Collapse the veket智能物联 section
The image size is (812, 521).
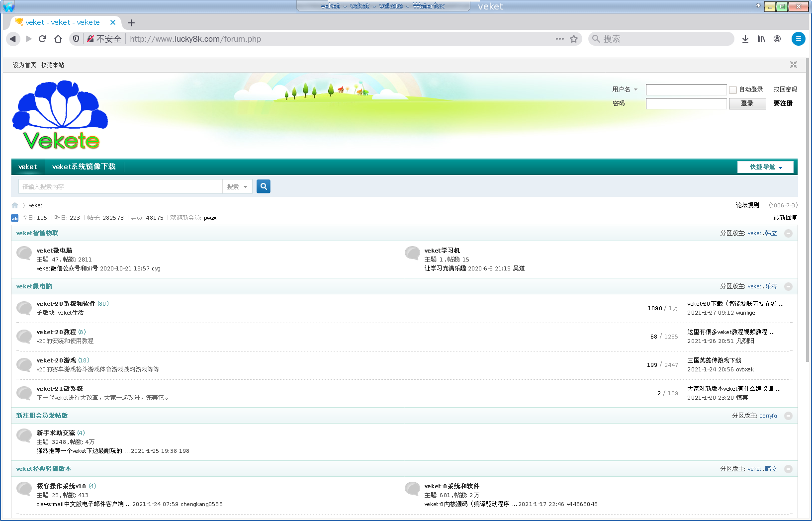[x=788, y=233]
